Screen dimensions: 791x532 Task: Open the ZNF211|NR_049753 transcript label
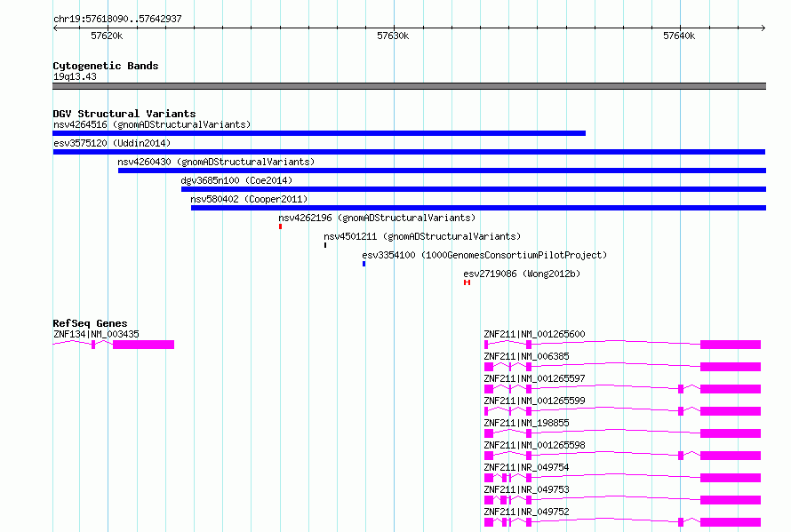tap(526, 489)
